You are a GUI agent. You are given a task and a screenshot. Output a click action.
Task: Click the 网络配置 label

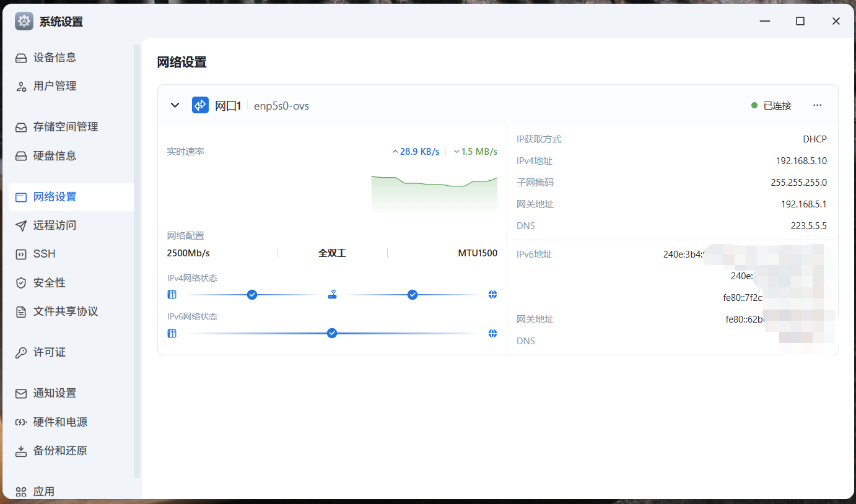pos(186,236)
